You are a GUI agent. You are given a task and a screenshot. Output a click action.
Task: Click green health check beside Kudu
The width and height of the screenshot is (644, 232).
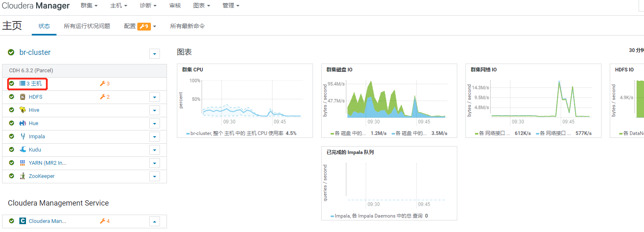(x=12, y=150)
